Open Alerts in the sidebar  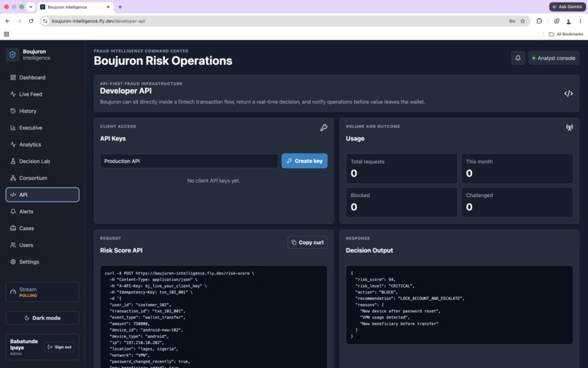click(x=42, y=212)
